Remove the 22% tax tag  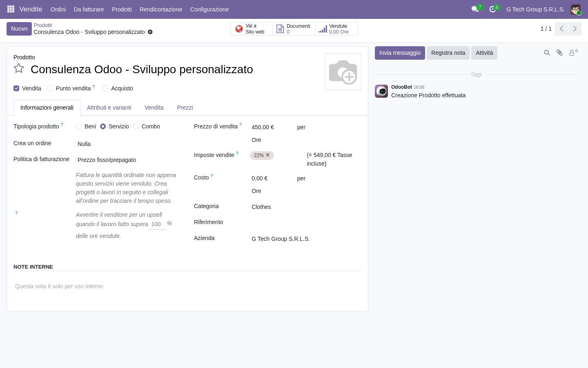pos(268,155)
